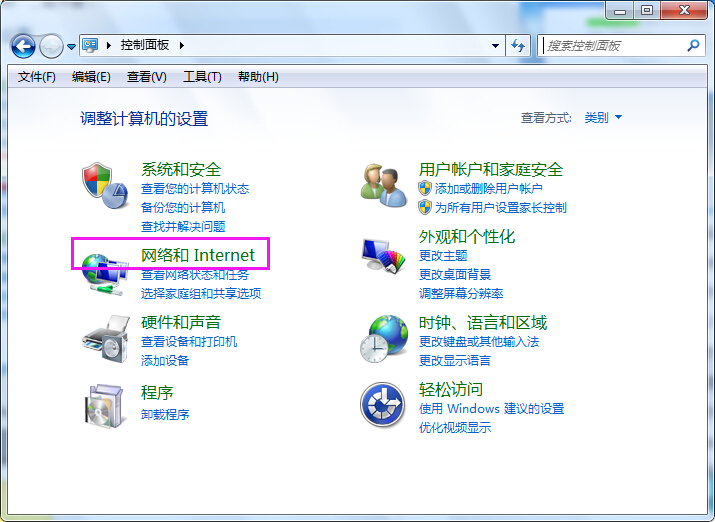Click 查看网络状态和任务 link
The image size is (715, 522).
195,275
